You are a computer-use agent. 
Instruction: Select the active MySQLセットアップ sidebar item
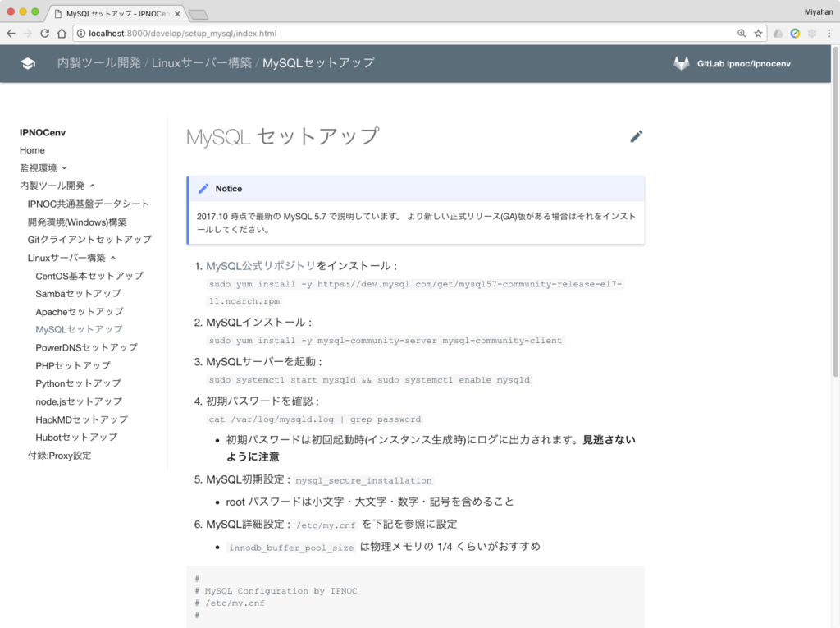click(79, 329)
